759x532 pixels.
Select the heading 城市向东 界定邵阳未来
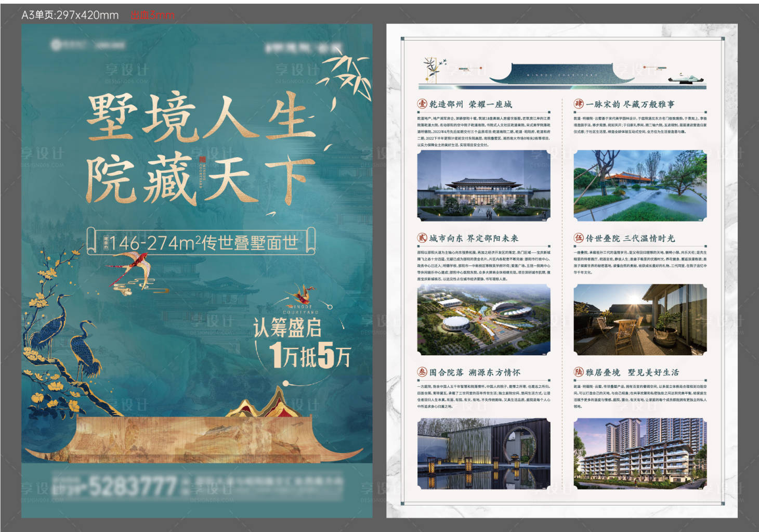pos(474,238)
